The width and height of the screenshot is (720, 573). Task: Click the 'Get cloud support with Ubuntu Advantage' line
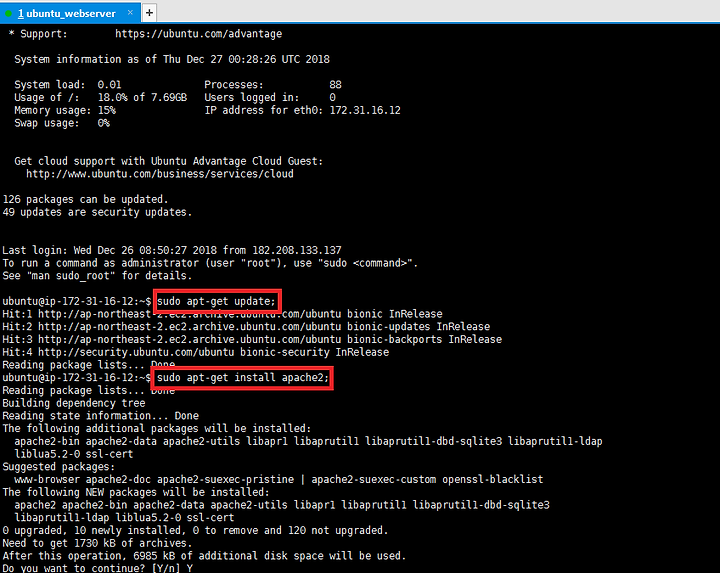pyautogui.click(x=169, y=161)
